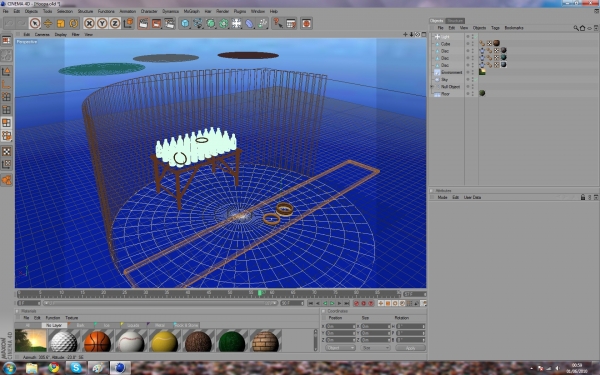Click the X position input field

(341, 326)
